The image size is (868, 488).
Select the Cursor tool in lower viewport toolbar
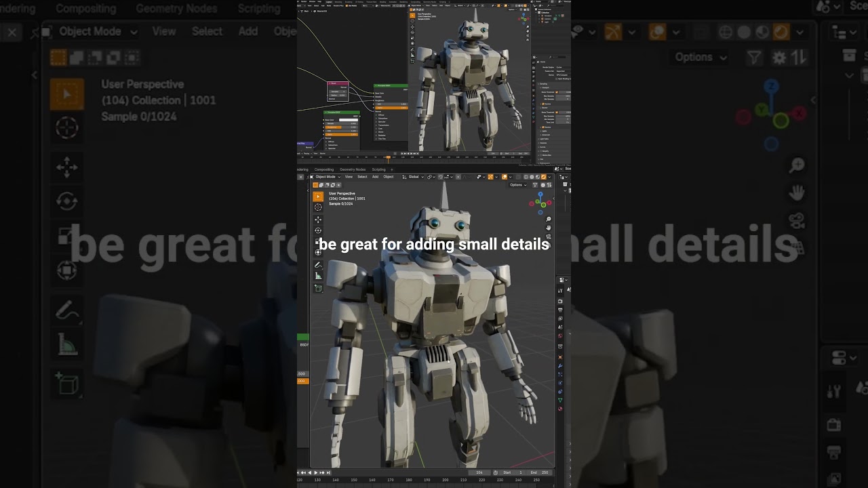pos(318,207)
